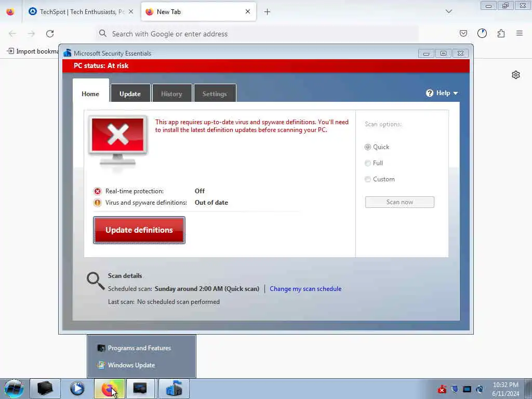Viewport: 532px width, 399px height.
Task: Focus the Firefox address search field
Action: coord(257,34)
